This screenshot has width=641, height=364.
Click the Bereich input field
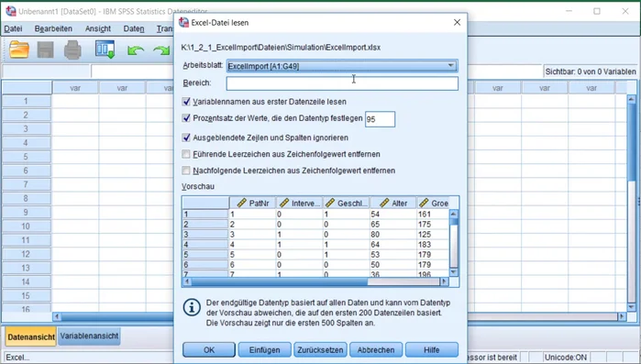coord(342,83)
